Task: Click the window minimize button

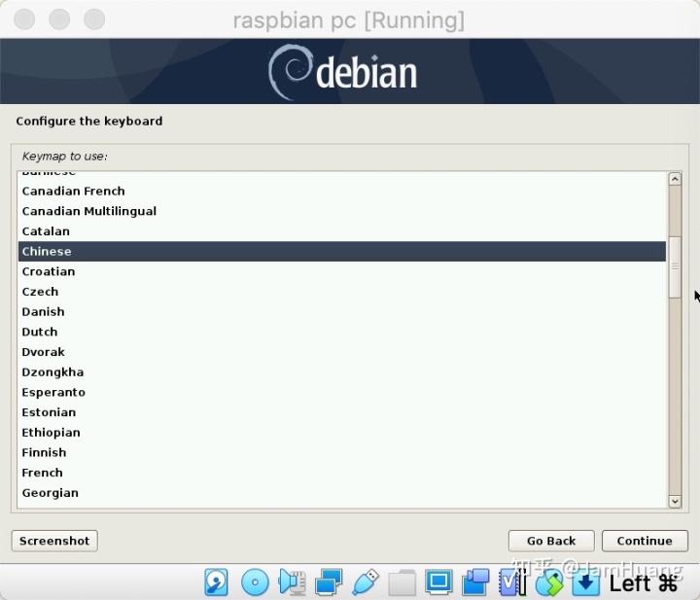Action: pyautogui.click(x=59, y=19)
